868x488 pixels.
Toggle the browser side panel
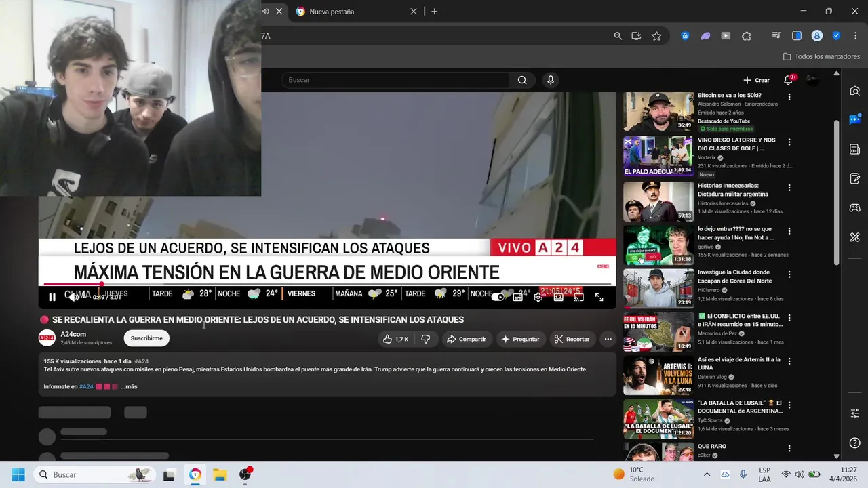797,36
